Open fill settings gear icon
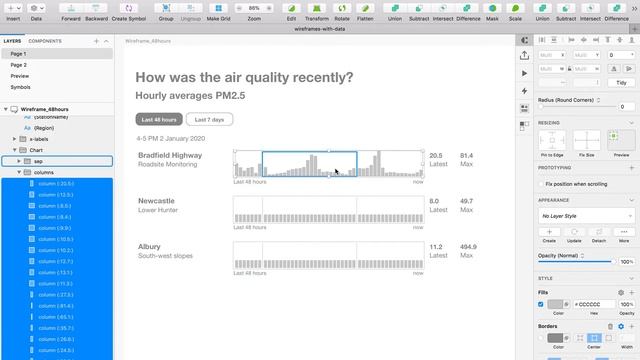The width and height of the screenshot is (640, 360). [x=621, y=292]
